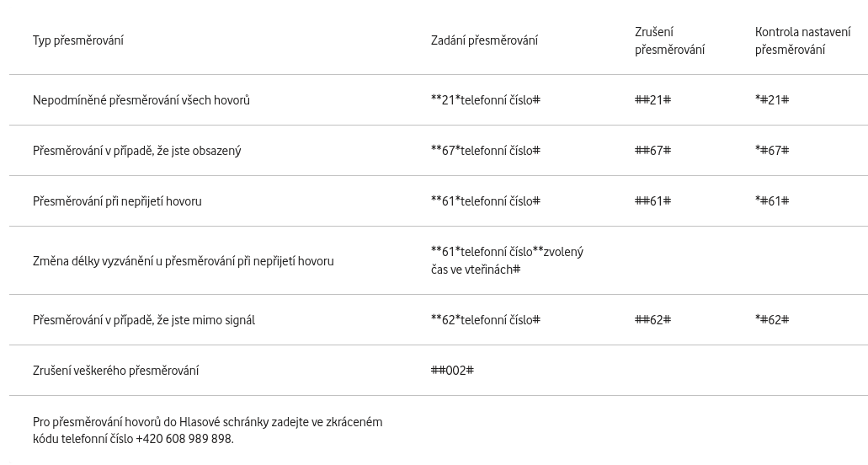
Task: Click the ##61# cancel code
Action: click(652, 201)
